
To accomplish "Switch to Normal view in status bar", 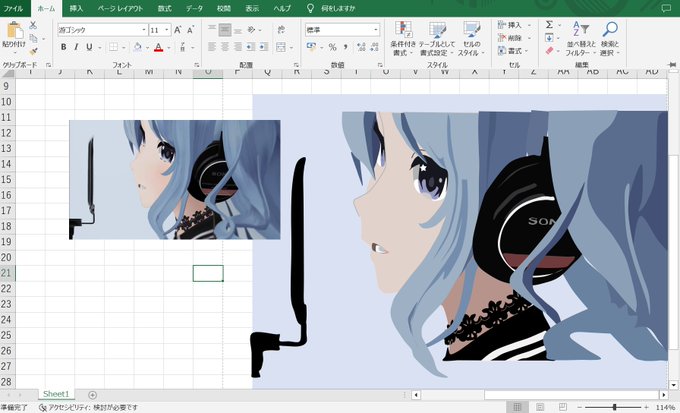I will 517,407.
